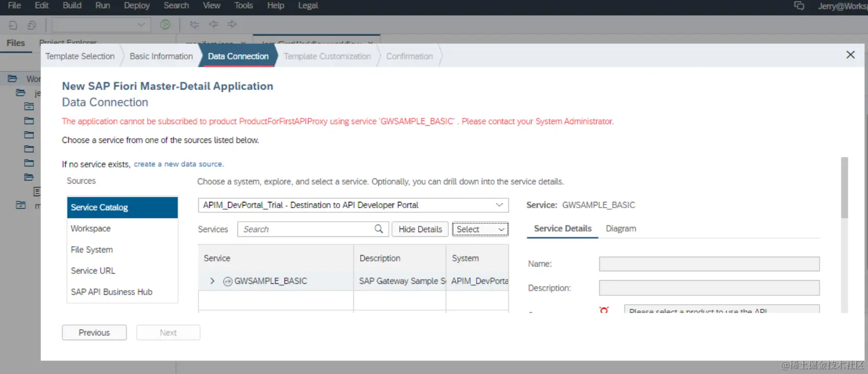Expand the GWSAMPLE_BASIC service row
This screenshot has width=868, height=374.
(212, 281)
